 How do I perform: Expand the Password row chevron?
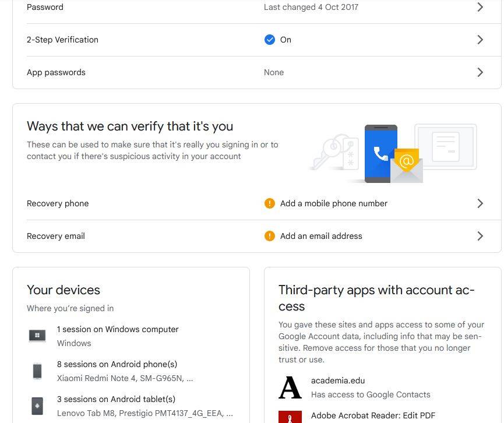click(x=480, y=7)
